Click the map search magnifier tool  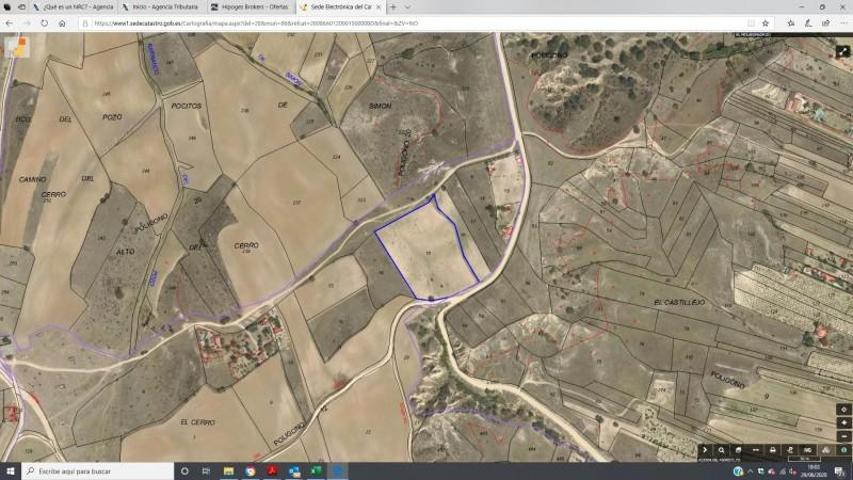point(722,450)
